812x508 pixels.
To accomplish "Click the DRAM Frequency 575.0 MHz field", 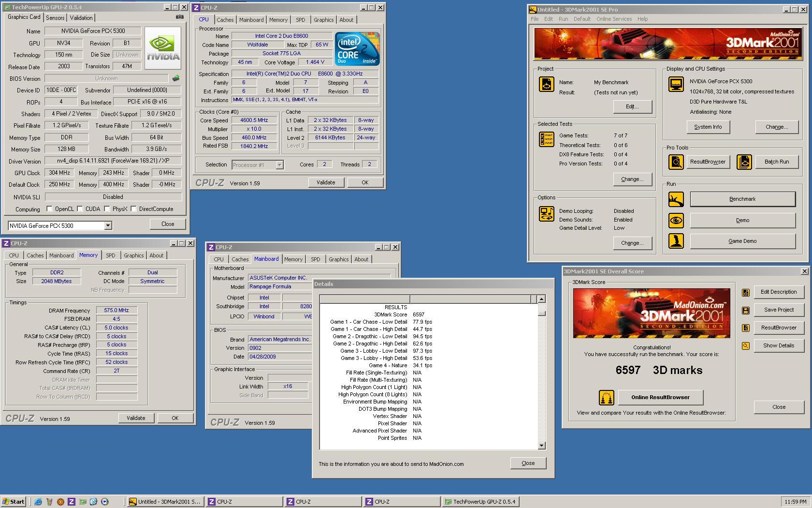I will coord(116,311).
